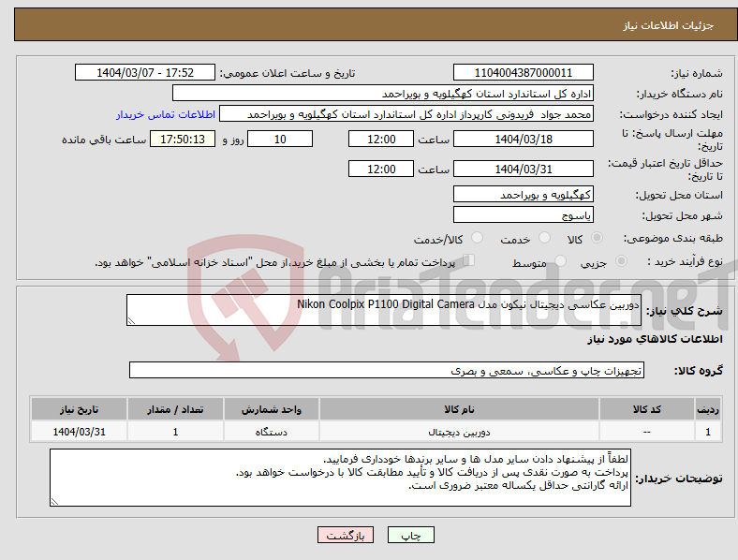Click the دوربین دیجیتال table cell
Viewport: 738px width, 560px height.
pos(459,432)
